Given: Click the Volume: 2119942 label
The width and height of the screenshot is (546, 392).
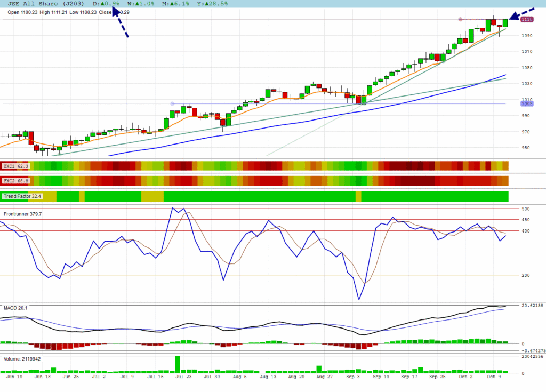Looking at the screenshot, I should coord(22,359).
